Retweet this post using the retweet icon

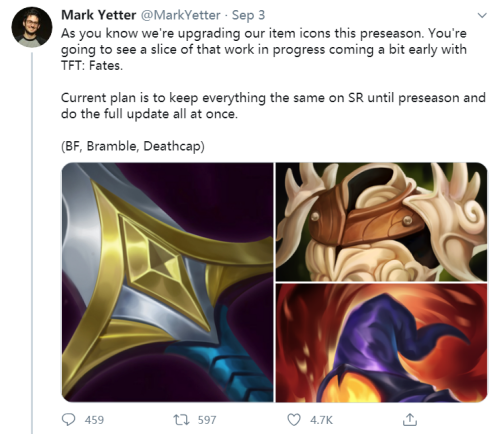[x=181, y=419]
